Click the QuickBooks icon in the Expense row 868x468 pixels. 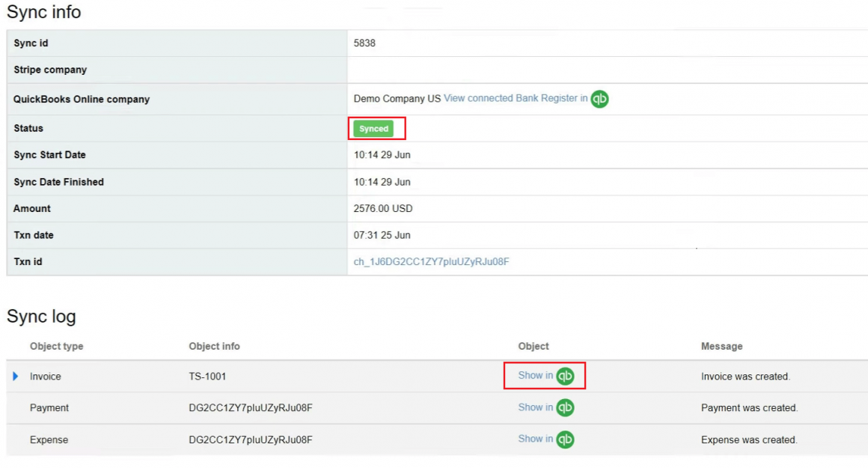pyautogui.click(x=566, y=440)
